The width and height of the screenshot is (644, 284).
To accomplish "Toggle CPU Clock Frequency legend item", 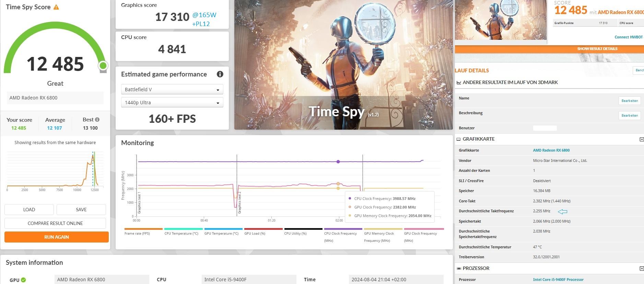I will pos(343,235).
